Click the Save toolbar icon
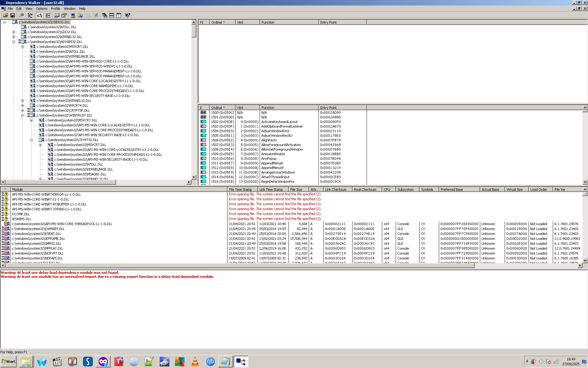The height and width of the screenshot is (368, 588). [13, 15]
